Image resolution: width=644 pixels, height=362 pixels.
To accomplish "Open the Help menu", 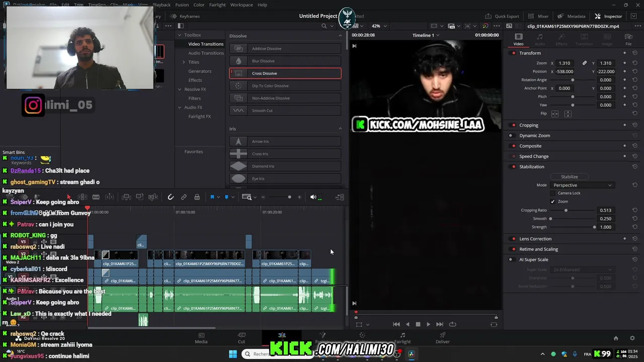I will 262,5.
